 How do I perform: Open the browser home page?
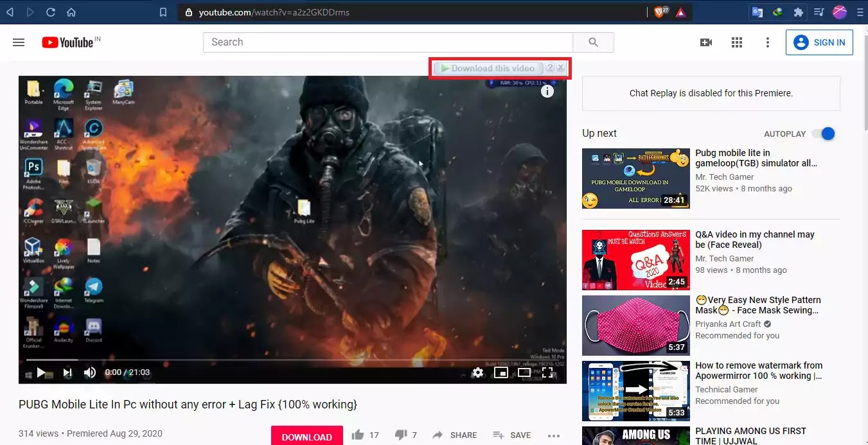71,12
